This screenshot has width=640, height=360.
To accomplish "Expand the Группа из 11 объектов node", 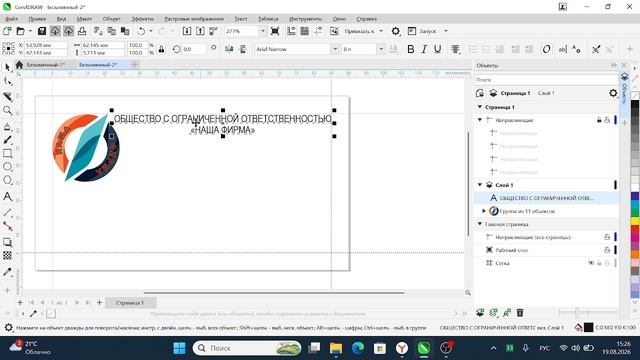I will (484, 211).
